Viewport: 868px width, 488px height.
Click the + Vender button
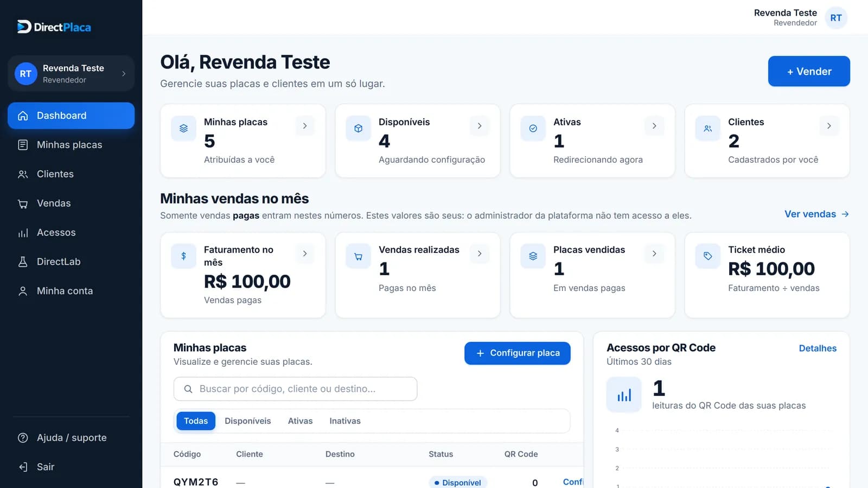click(809, 71)
